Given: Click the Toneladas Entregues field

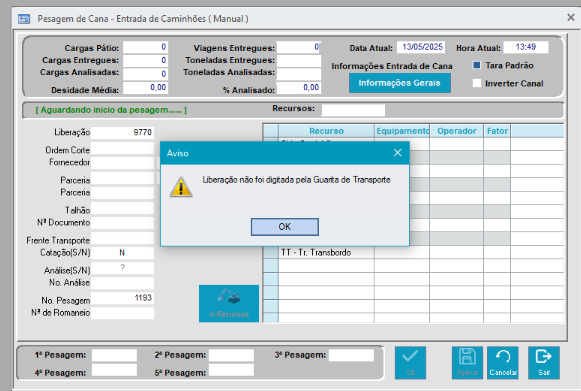Looking at the screenshot, I should (298, 61).
